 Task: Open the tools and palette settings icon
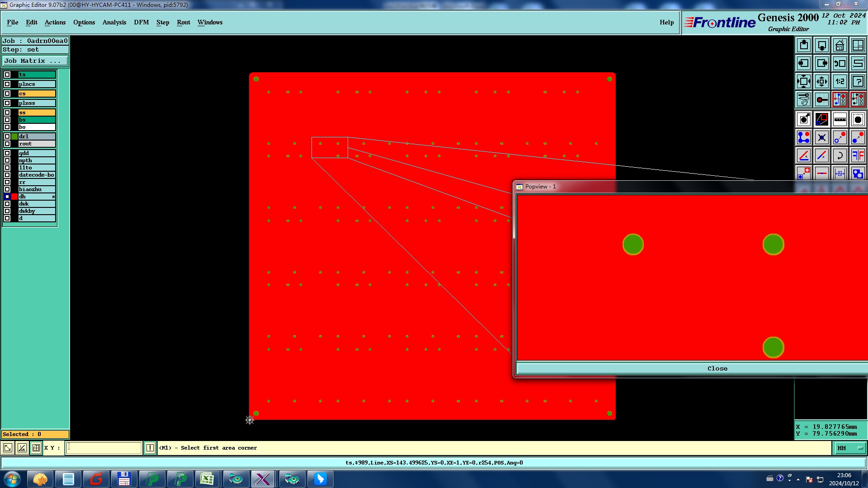[804, 99]
